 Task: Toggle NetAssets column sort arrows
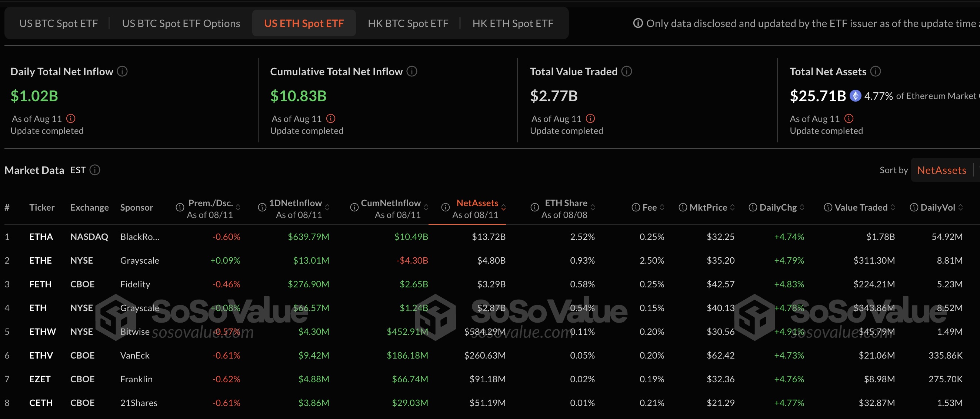pyautogui.click(x=503, y=207)
